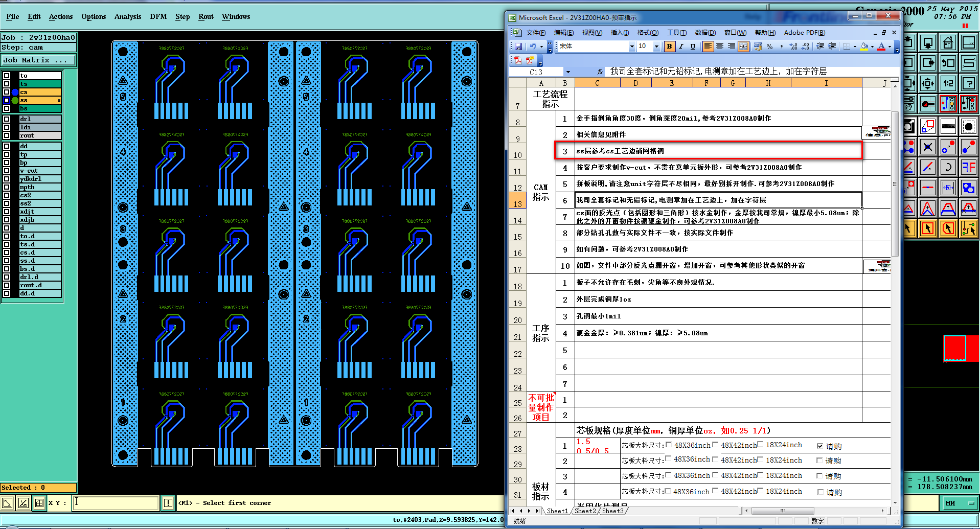980x529 pixels.
Task: Open the font size dropdown in Excel
Action: [x=656, y=47]
